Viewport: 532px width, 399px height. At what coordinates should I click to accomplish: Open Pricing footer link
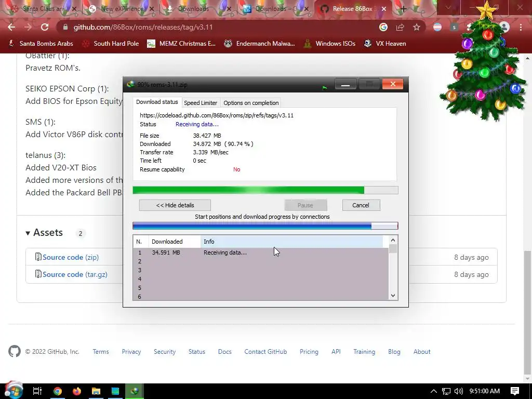[x=309, y=352]
